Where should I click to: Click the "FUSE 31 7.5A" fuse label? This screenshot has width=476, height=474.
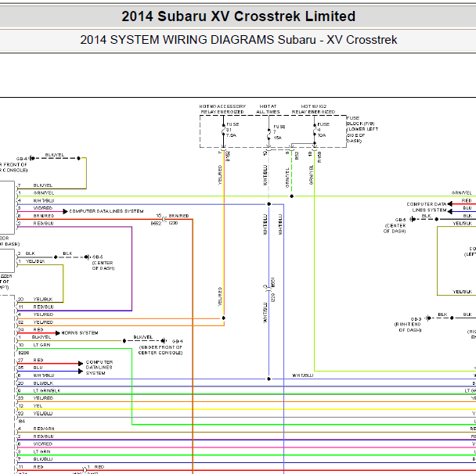[233, 130]
